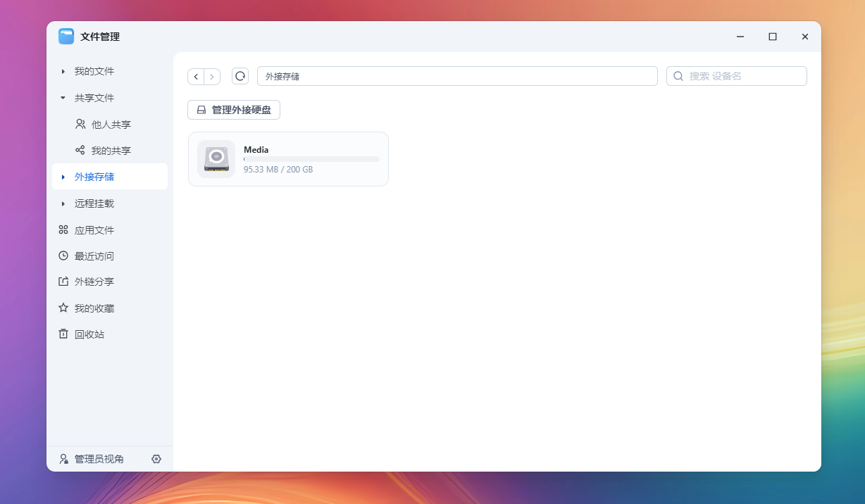Open 回收站 recycle bin
The image size is (865, 504).
pyautogui.click(x=89, y=334)
